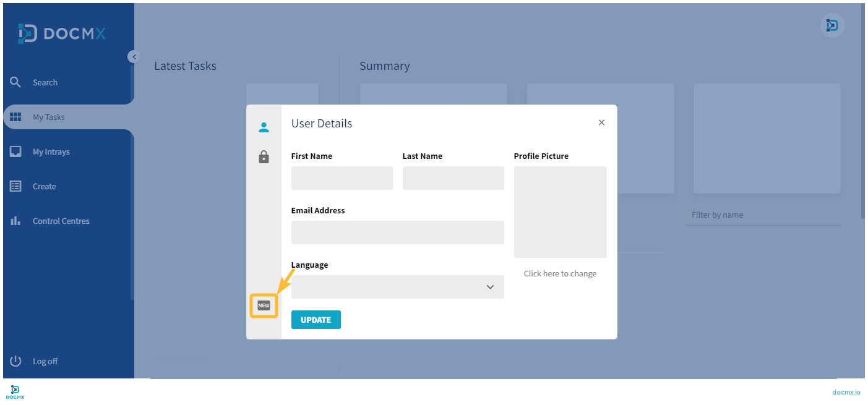Image resolution: width=868 pixels, height=405 pixels.
Task: Click inside the Email Address field
Action: click(x=397, y=232)
